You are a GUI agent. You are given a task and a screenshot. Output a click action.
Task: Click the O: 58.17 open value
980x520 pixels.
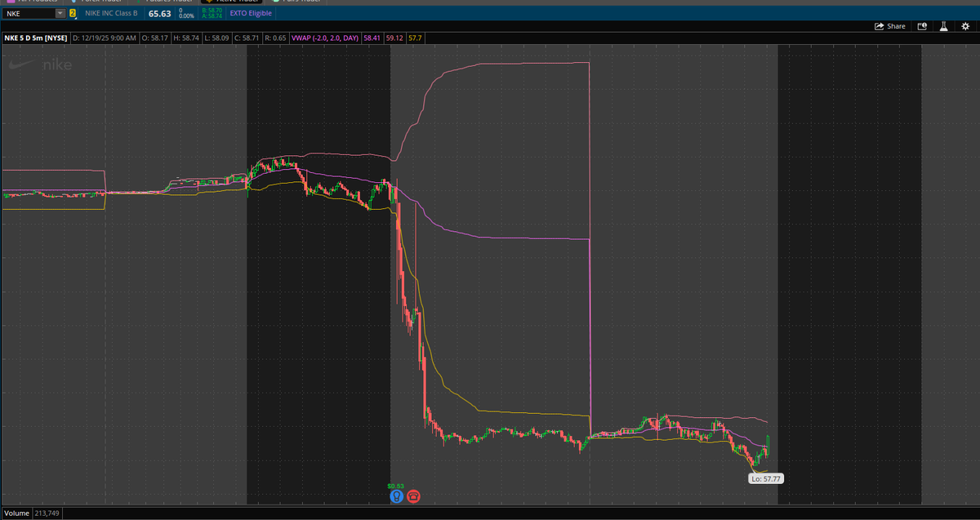[154, 38]
